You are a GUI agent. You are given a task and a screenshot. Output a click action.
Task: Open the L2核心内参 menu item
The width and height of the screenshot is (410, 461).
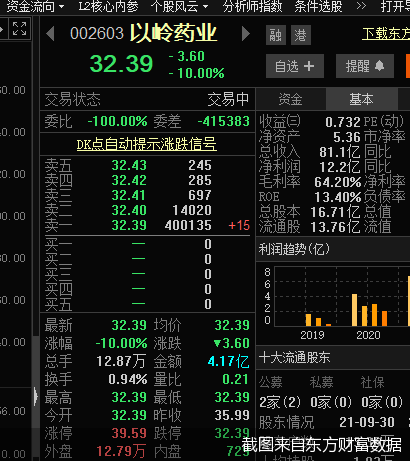pyautogui.click(x=108, y=6)
